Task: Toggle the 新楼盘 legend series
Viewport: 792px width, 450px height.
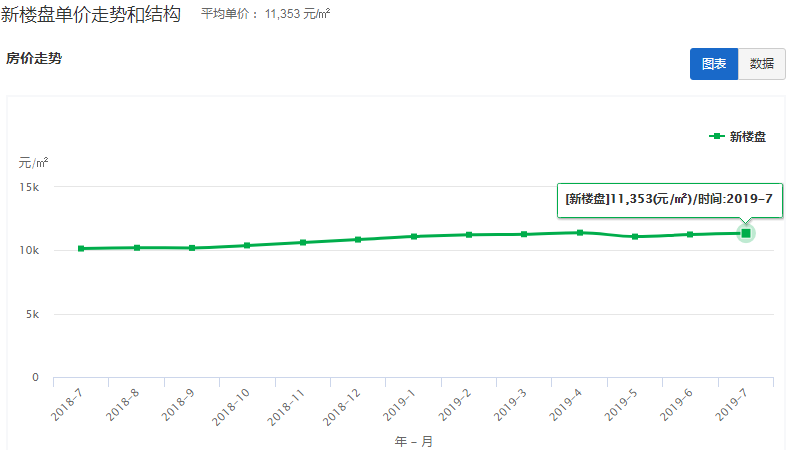Action: 737,136
